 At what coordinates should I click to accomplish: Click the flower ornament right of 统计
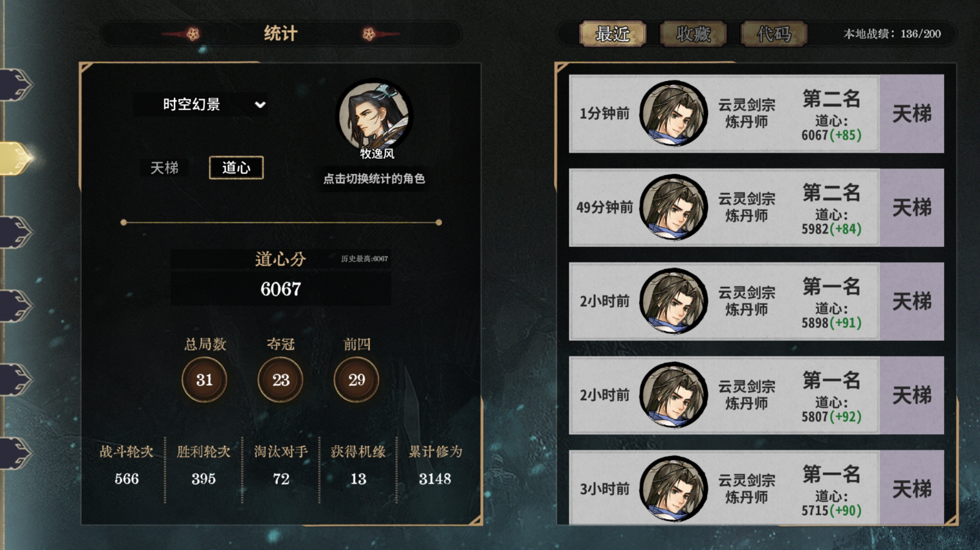(369, 33)
